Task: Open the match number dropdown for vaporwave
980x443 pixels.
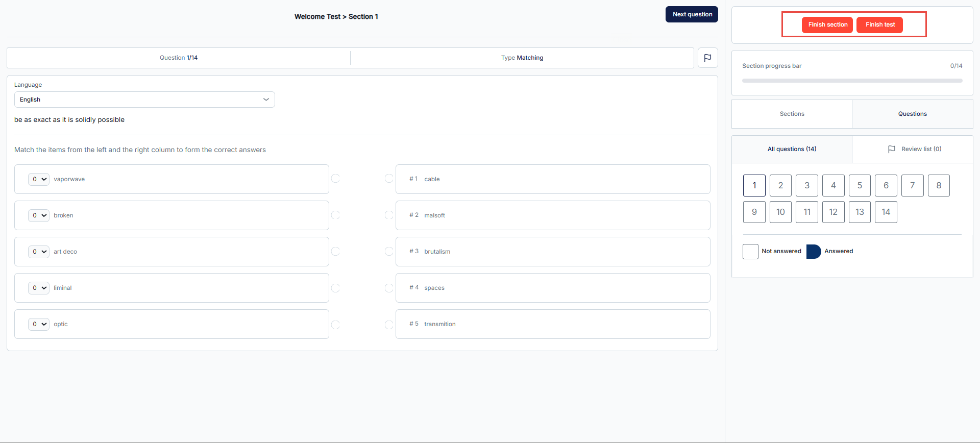Action: pos(39,179)
